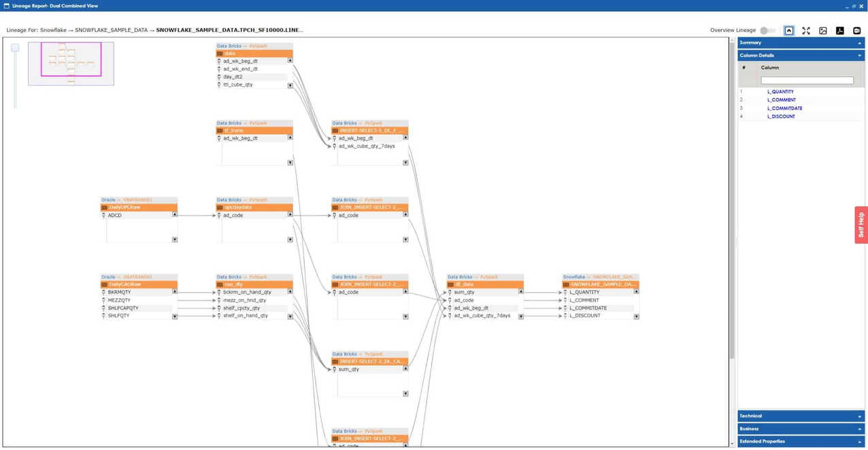Export the lineage as an image
Image resolution: width=868 pixels, height=450 pixels.
coord(823,31)
